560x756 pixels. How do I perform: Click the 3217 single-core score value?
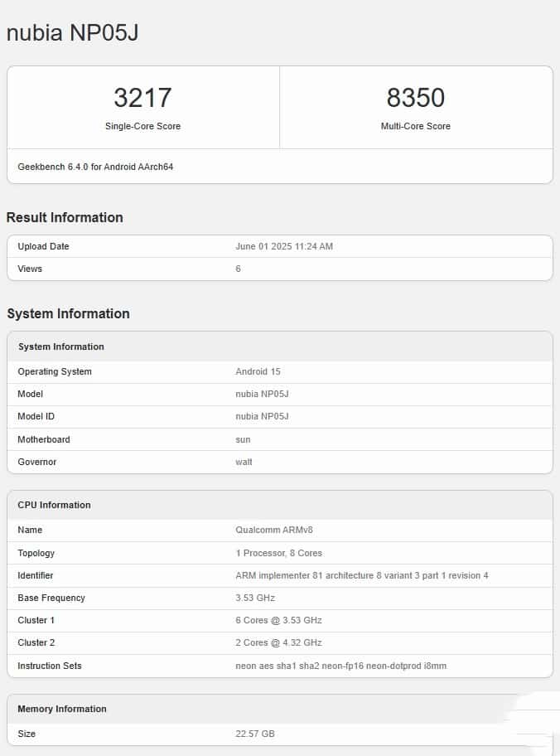[142, 98]
